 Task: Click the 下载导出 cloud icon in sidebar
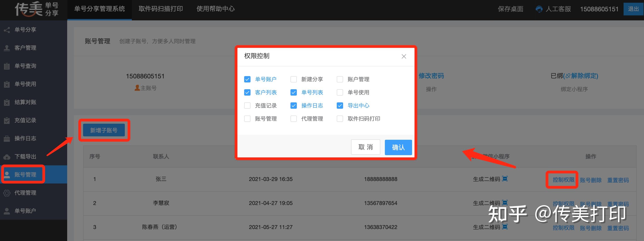coord(7,157)
